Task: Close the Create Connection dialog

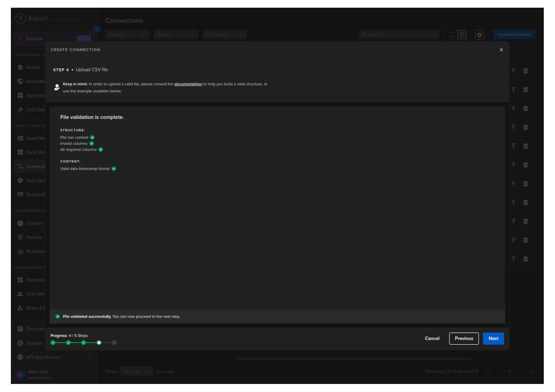Action: tap(501, 50)
